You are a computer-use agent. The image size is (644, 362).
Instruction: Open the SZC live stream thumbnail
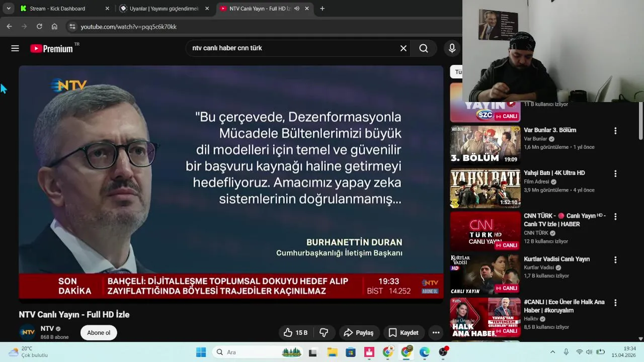tap(485, 112)
